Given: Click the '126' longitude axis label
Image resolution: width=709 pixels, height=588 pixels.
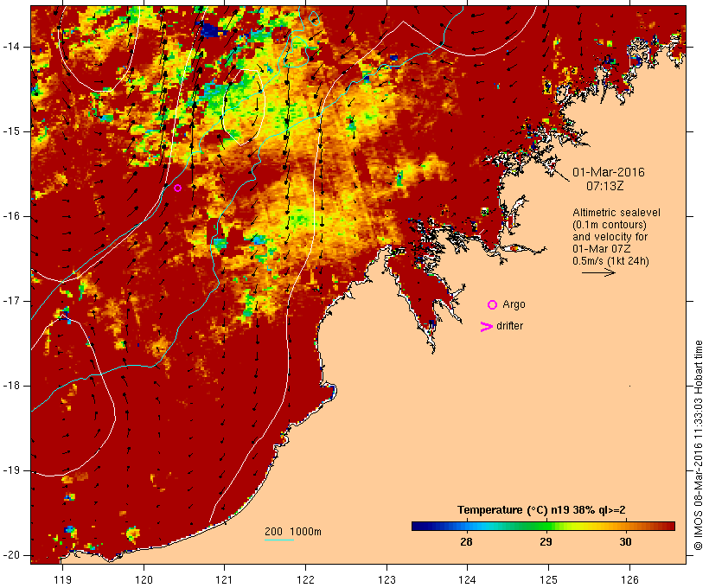Looking at the screenshot, I should (x=629, y=579).
